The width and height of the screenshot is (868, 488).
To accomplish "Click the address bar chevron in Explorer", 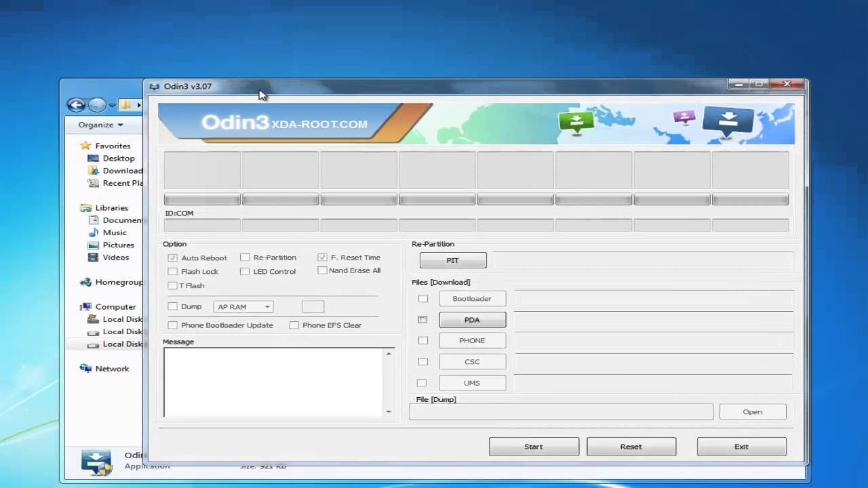I will (x=138, y=105).
